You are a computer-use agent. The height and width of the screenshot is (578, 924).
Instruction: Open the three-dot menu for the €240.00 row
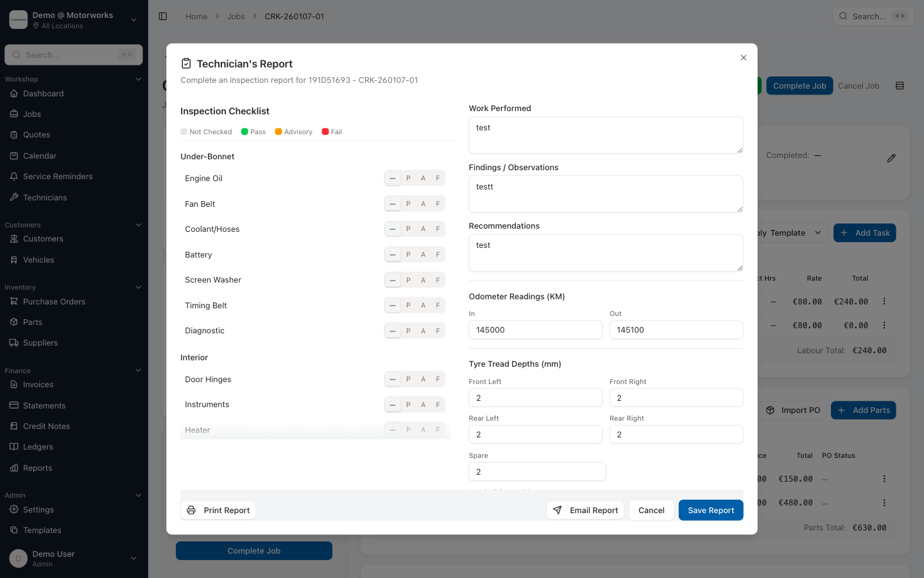point(884,301)
